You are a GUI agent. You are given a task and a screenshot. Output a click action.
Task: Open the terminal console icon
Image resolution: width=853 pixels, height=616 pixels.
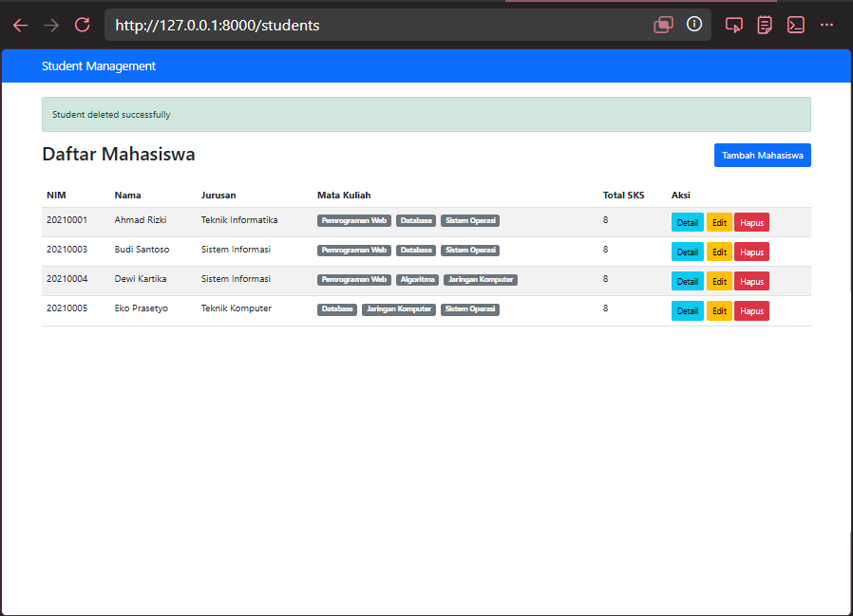tap(795, 25)
